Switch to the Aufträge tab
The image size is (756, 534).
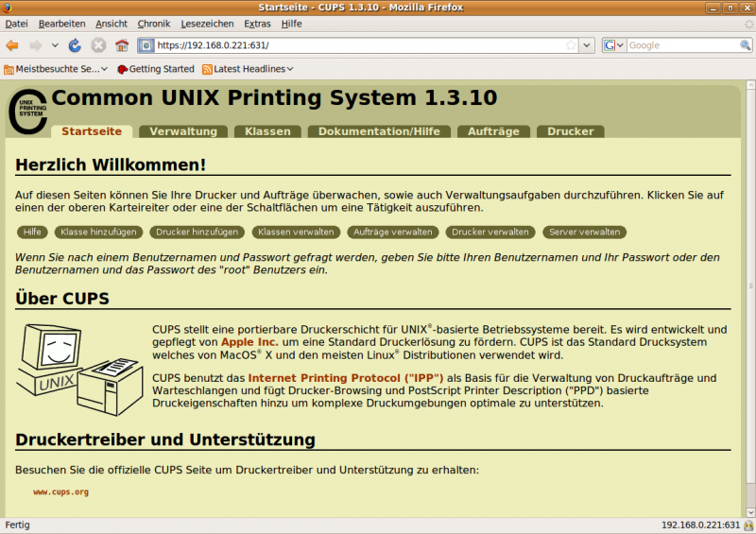493,131
